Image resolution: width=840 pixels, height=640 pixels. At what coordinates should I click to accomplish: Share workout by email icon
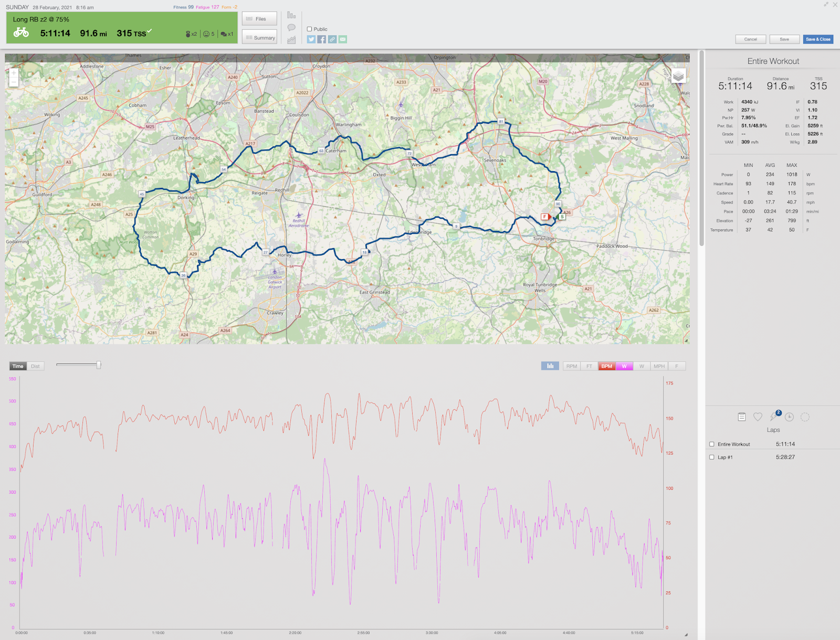click(343, 39)
